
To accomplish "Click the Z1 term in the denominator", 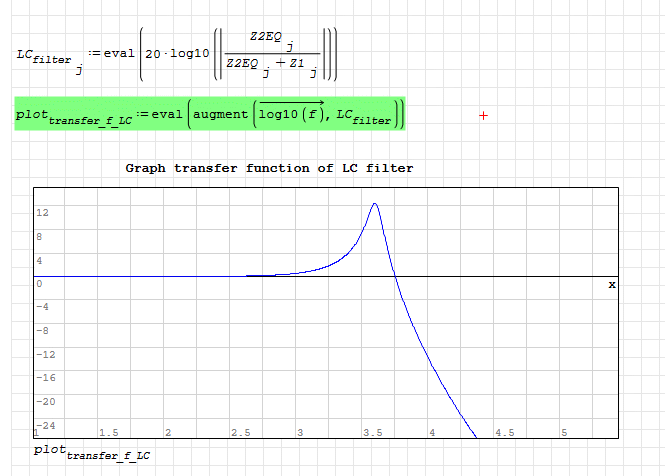I will (303, 64).
